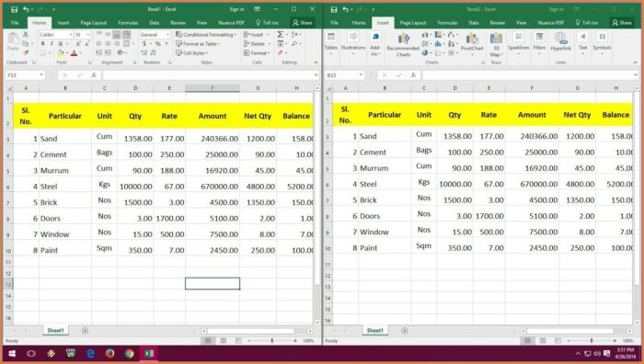Click the Merge & Center icon in Book1
Image resolution: width=644 pixels, height=364 pixels.
tap(127, 43)
